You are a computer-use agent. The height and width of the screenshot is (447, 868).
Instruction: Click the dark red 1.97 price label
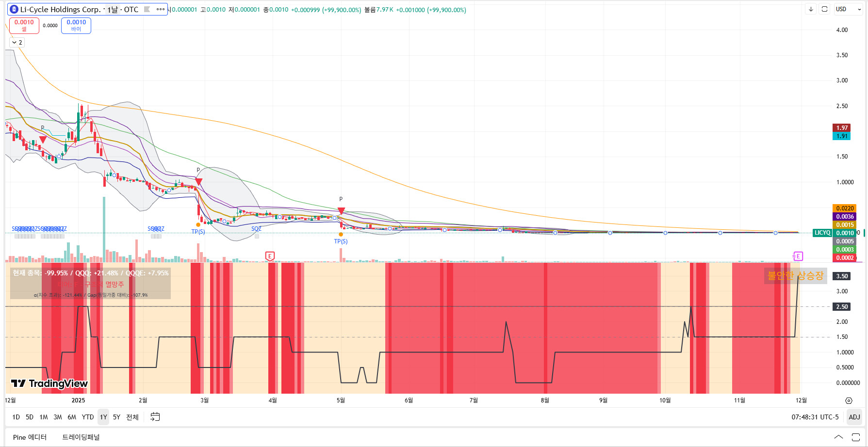[842, 128]
